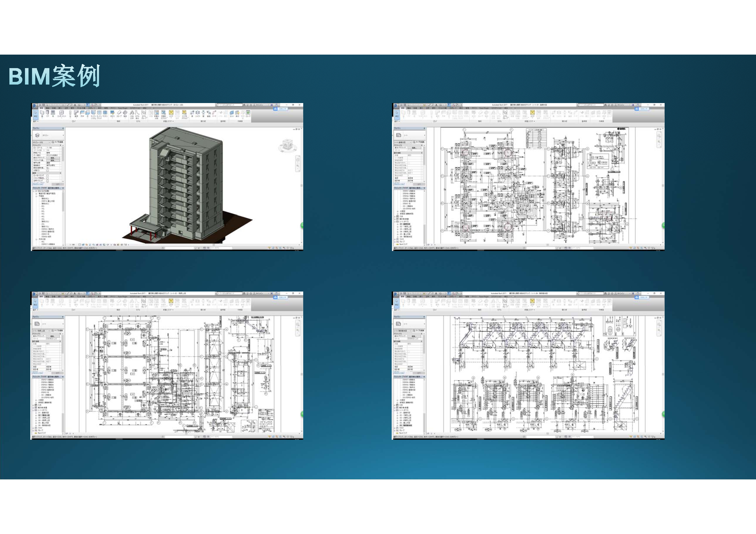Image resolution: width=756 pixels, height=534 pixels.
Task: Open type selector dropdown in 3D window Properties
Action: pyautogui.click(x=63, y=136)
